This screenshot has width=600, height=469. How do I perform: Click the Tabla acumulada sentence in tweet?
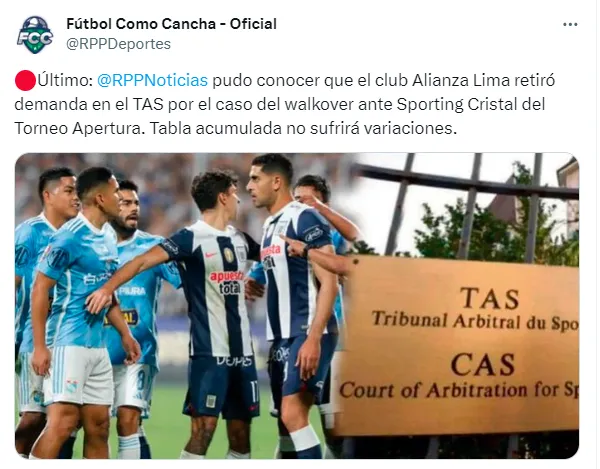[303, 128]
